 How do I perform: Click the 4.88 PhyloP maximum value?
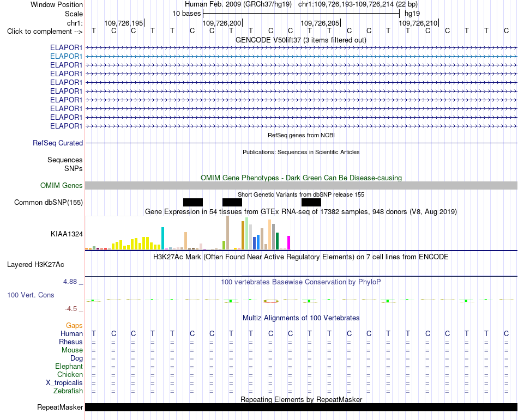pyautogui.click(x=70, y=282)
